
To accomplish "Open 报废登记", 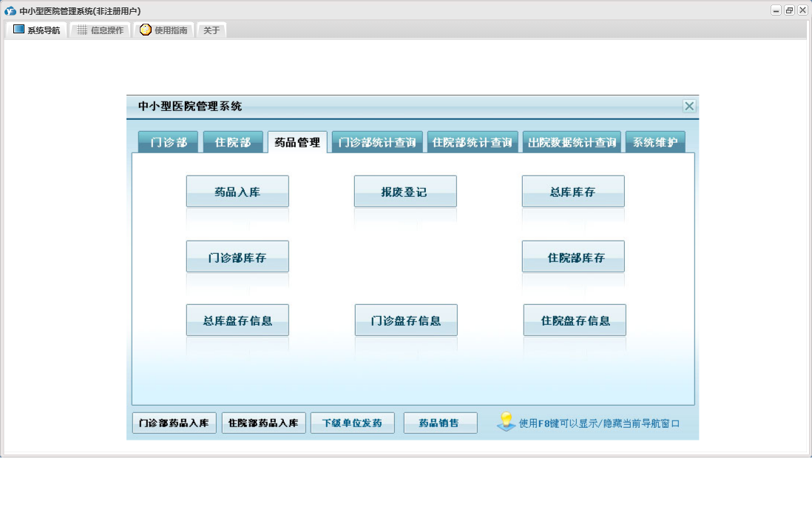I will pos(405,192).
